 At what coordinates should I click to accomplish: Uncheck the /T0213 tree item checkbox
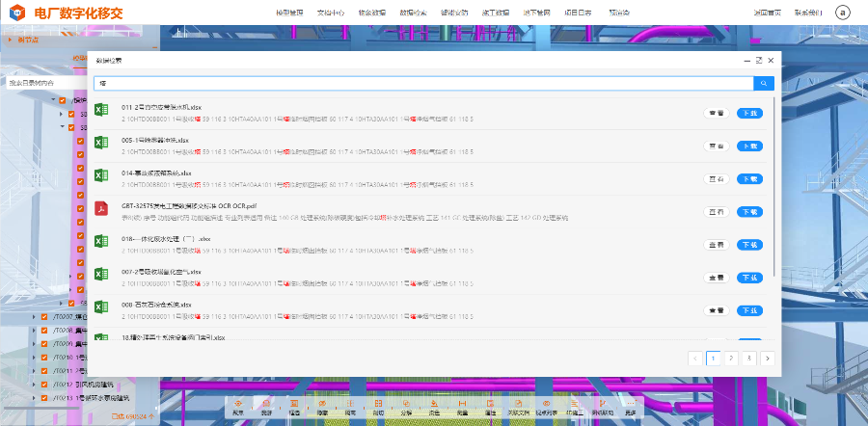[43, 397]
